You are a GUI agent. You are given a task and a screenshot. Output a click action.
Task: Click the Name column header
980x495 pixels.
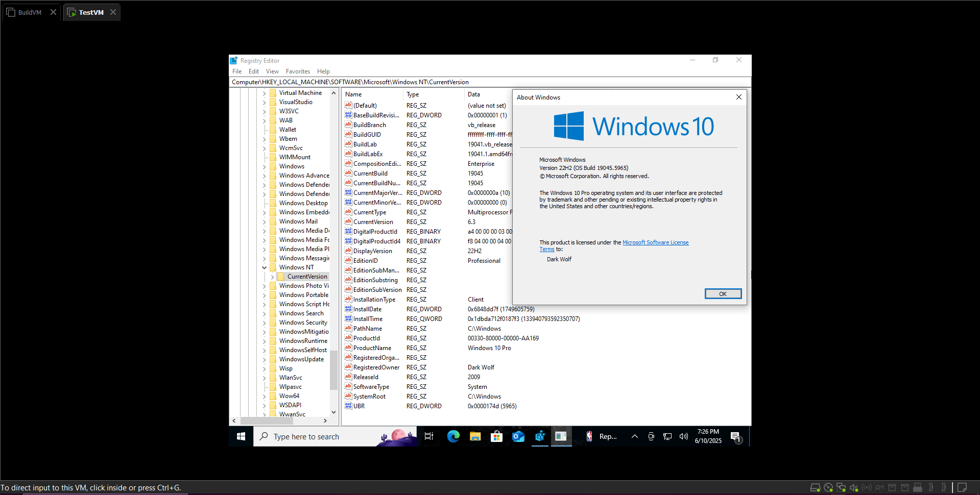click(372, 94)
